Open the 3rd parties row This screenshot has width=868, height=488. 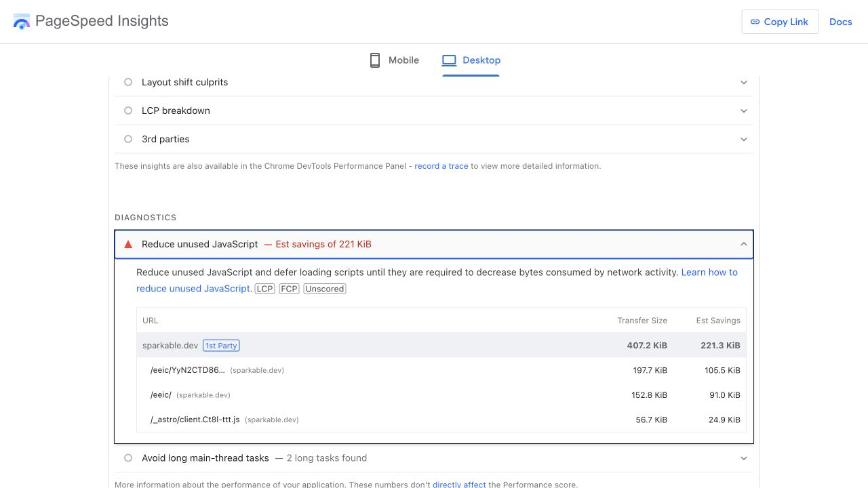(434, 139)
